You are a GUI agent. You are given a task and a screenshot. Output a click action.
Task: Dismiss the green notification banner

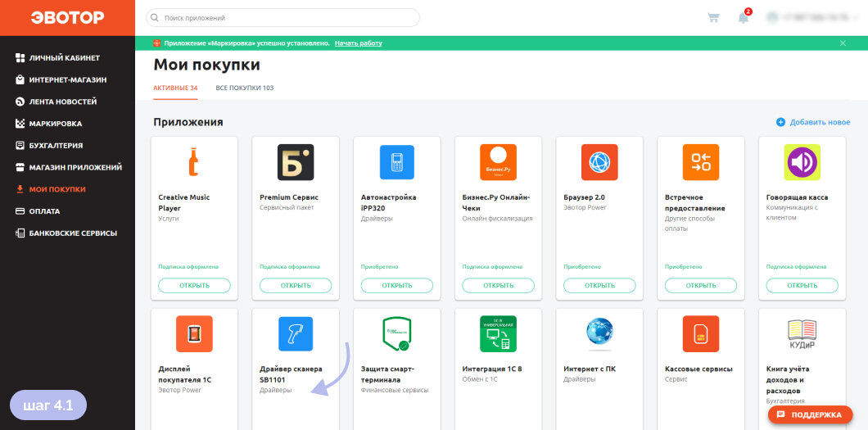(x=843, y=43)
